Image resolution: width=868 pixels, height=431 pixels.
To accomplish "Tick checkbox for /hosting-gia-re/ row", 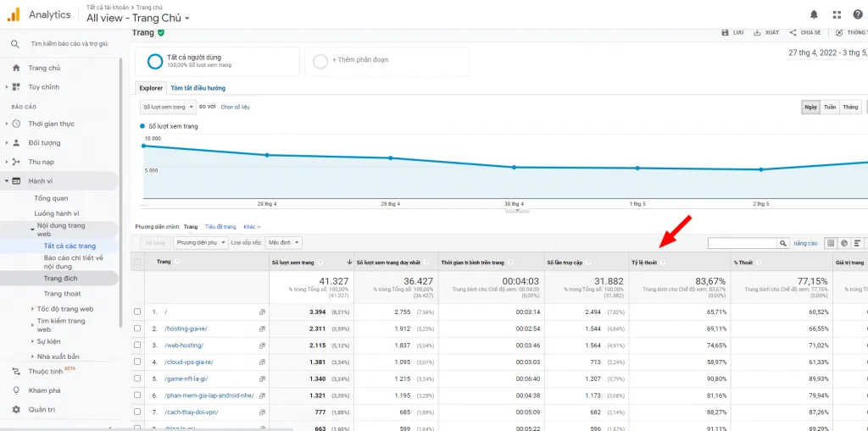I will tap(137, 329).
